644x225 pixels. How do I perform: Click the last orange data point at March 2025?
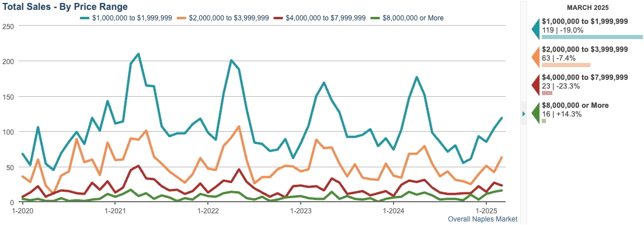point(502,157)
